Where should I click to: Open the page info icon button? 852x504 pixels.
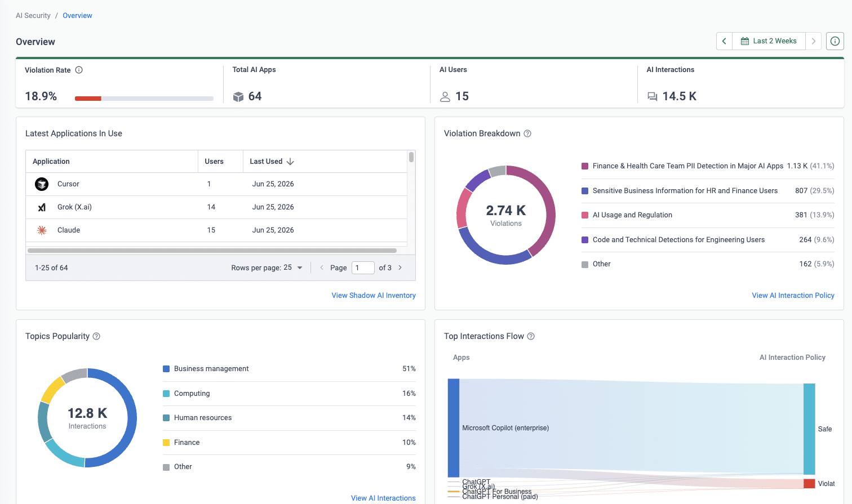tap(835, 41)
